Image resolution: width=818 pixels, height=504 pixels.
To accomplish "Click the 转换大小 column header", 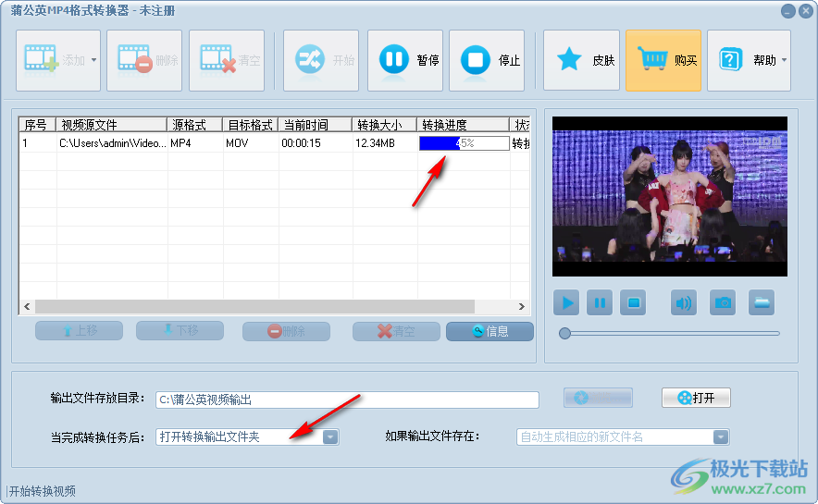I will pos(385,125).
